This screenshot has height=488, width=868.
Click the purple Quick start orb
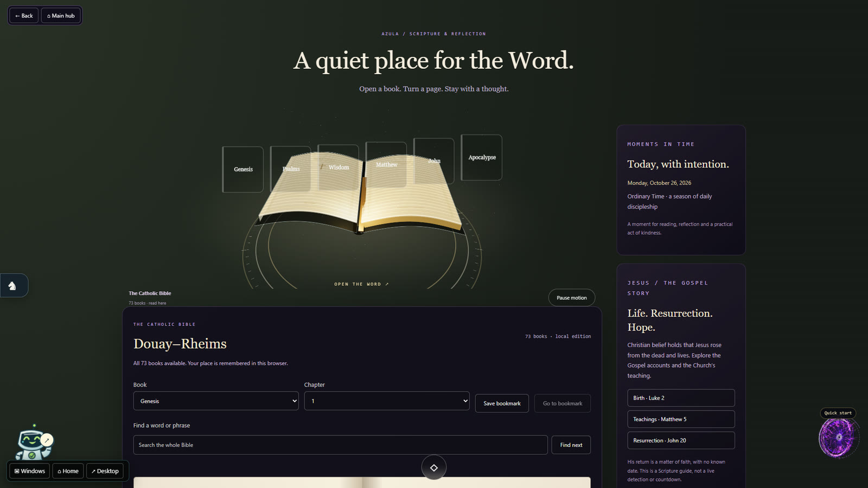(x=838, y=437)
